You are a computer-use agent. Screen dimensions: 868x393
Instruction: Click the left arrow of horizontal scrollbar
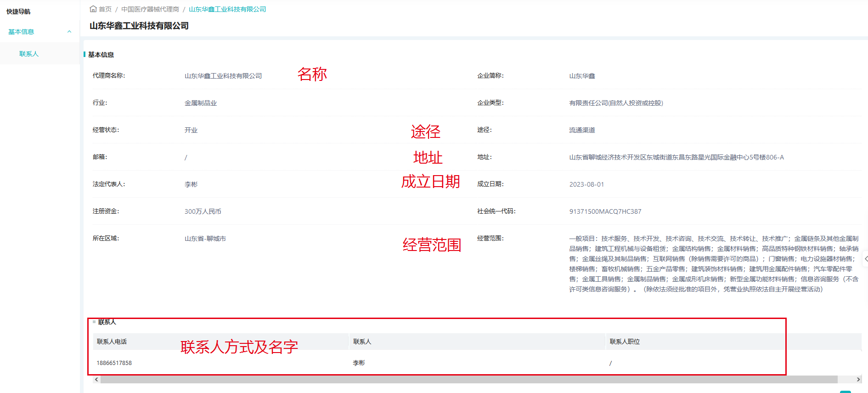96,380
